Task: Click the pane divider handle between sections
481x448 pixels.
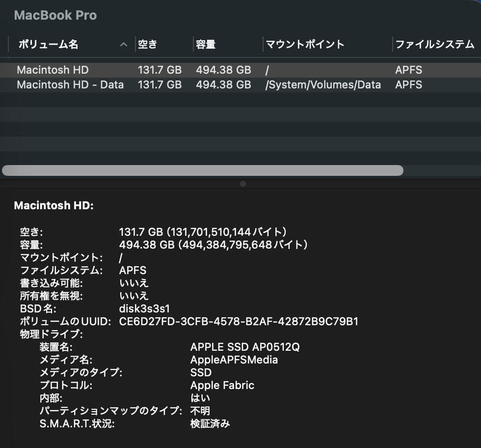Action: (242, 184)
